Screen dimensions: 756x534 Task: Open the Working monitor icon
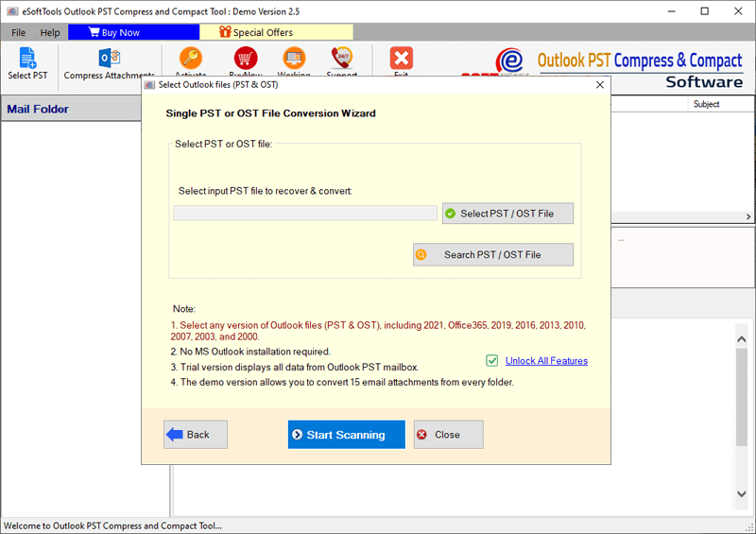tap(294, 59)
